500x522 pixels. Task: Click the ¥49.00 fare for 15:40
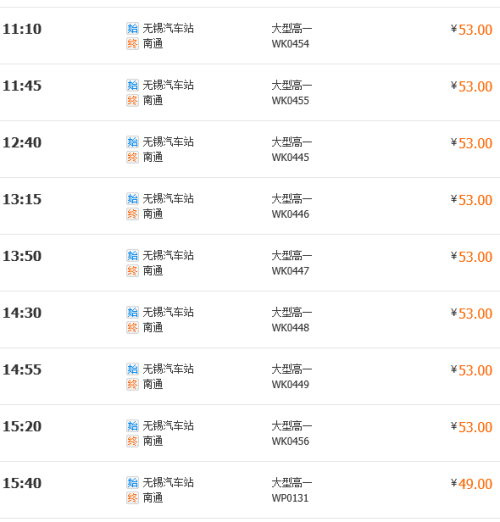click(471, 484)
